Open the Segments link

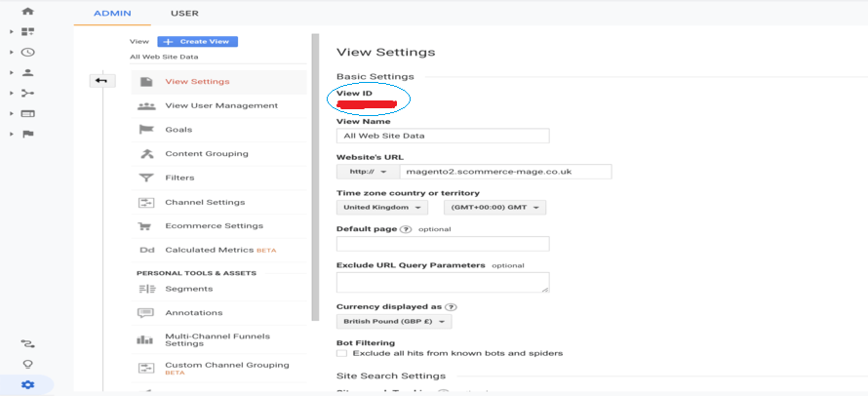(x=189, y=289)
